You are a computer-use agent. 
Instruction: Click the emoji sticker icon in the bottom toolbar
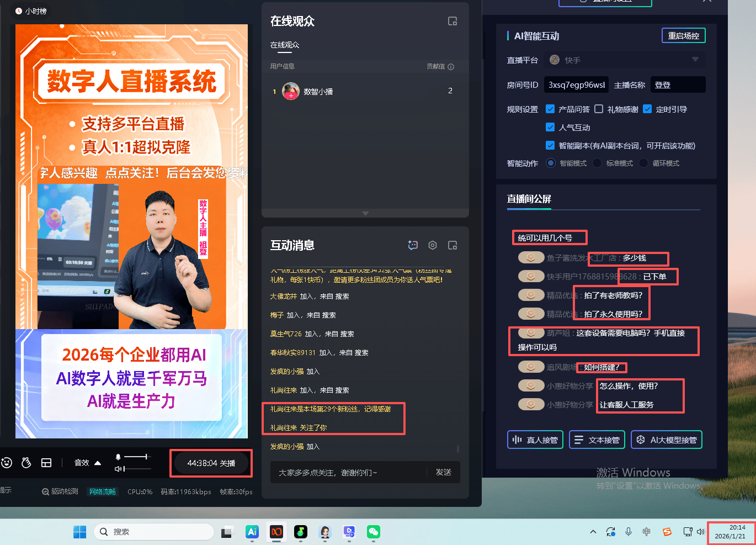tap(7, 463)
